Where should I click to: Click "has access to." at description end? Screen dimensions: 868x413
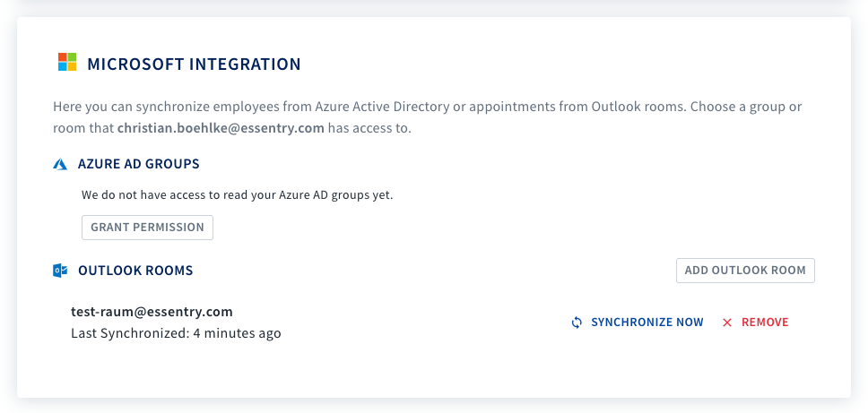pyautogui.click(x=369, y=128)
